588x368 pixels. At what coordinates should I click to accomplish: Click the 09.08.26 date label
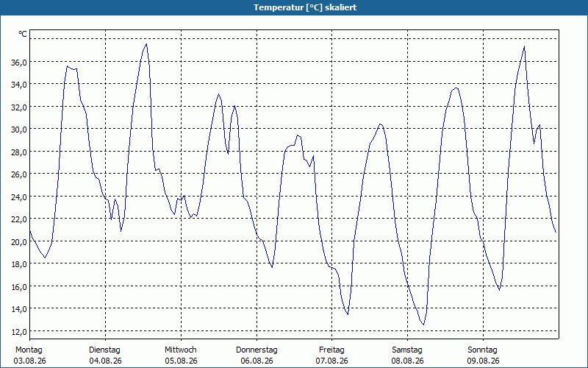(x=484, y=361)
